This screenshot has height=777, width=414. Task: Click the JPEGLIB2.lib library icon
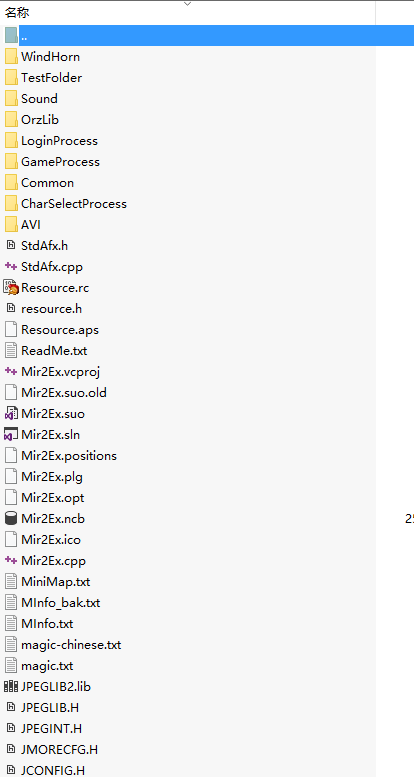pyautogui.click(x=11, y=686)
